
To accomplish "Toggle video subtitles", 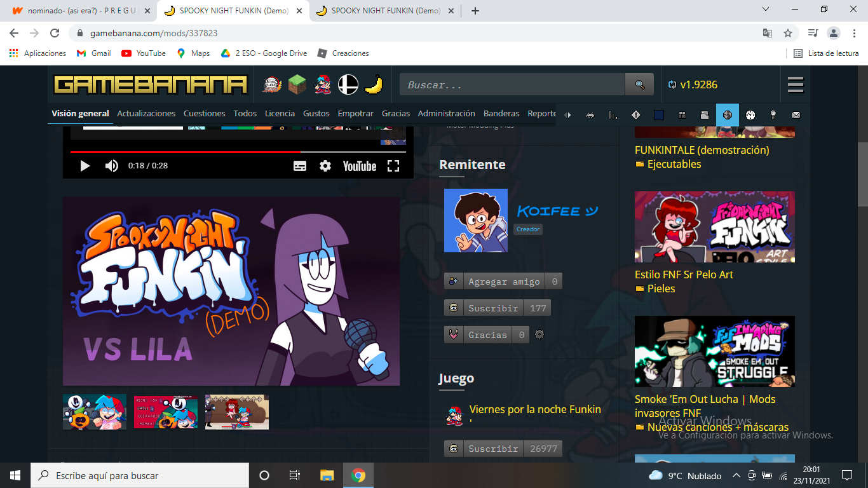I will tap(300, 166).
